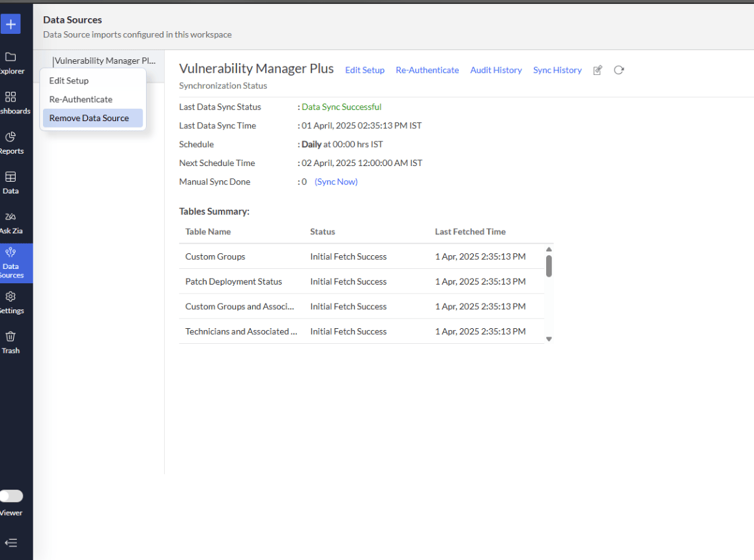
Task: Go to Reports in the sidebar
Action: click(11, 143)
